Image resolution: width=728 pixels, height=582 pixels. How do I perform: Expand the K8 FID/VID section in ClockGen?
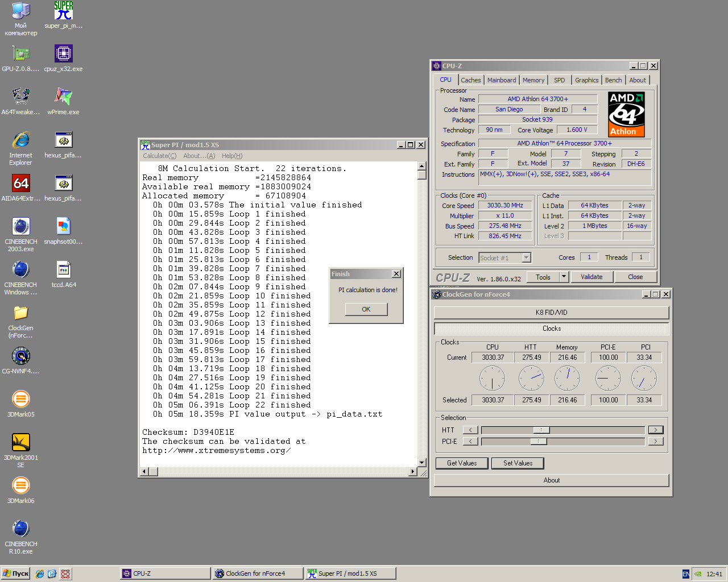tap(551, 313)
